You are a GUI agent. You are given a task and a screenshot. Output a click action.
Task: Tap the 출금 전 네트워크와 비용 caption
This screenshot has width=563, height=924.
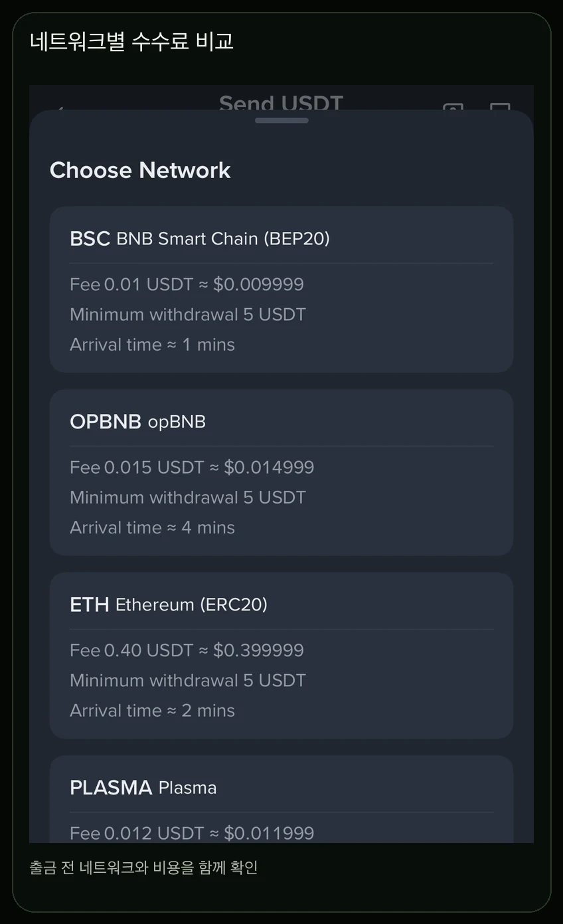[x=143, y=868]
